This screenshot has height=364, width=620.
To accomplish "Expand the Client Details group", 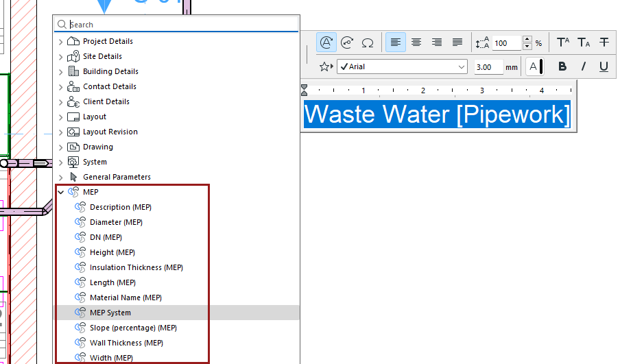I will pyautogui.click(x=60, y=102).
